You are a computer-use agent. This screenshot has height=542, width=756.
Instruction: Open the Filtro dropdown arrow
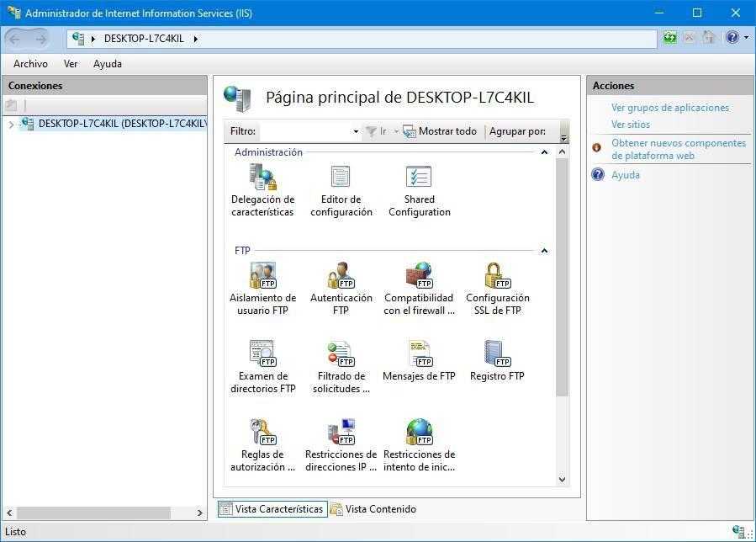(356, 132)
